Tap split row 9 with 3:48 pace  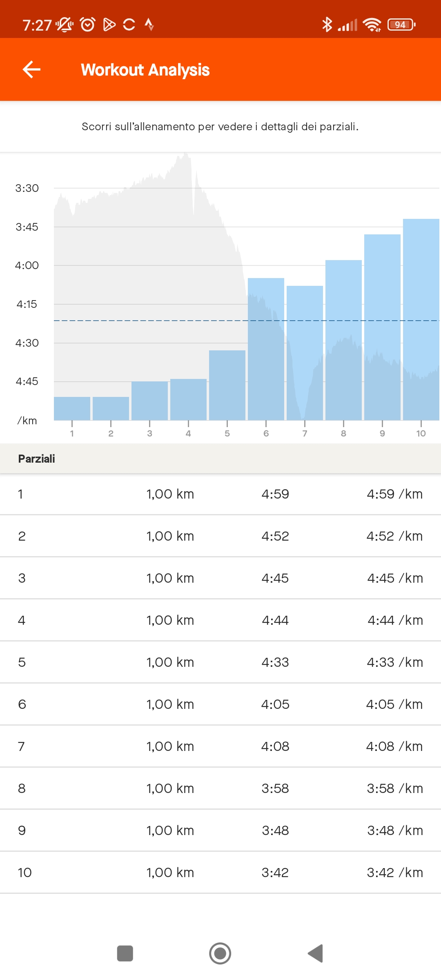click(220, 831)
